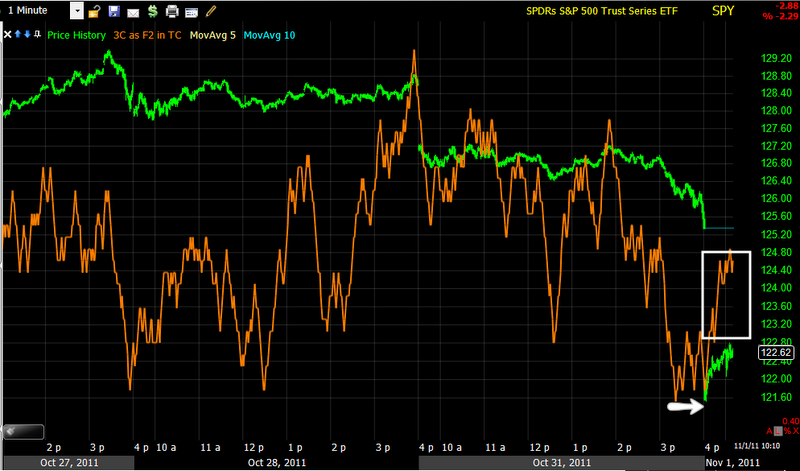Viewport: 800px width, 471px height.
Task: Toggle percent scale % button
Action: 786,431
